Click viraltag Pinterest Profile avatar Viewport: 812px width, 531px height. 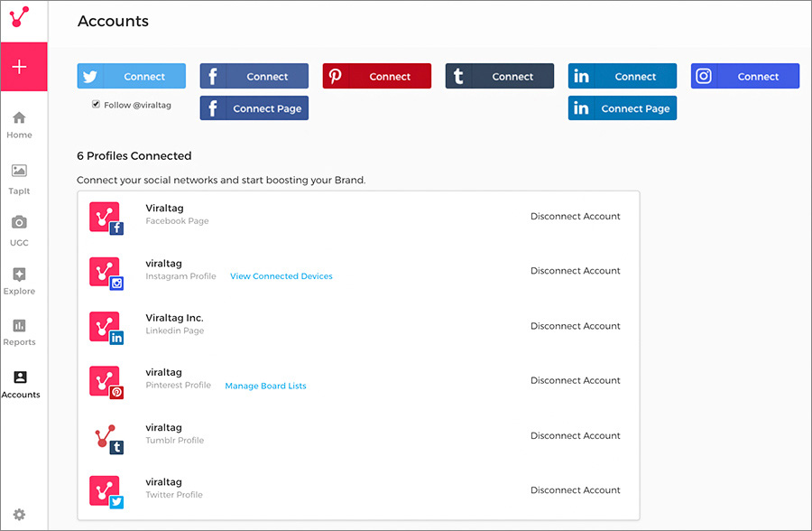pos(106,383)
